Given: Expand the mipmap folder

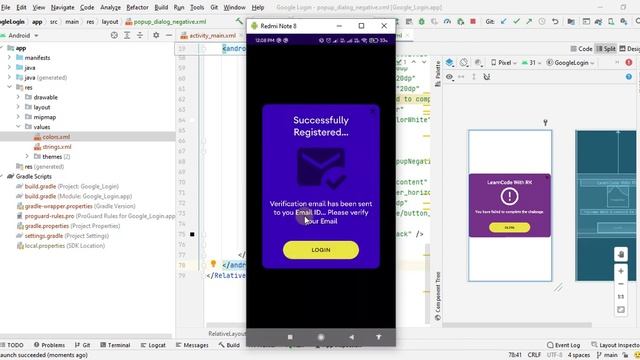Looking at the screenshot, I should [x=18, y=117].
